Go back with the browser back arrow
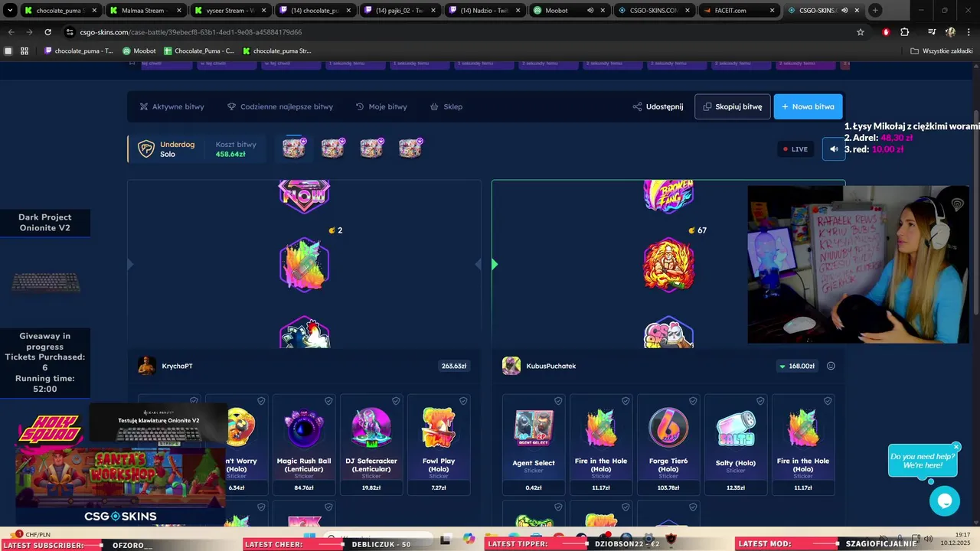This screenshot has width=980, height=551. point(11,32)
